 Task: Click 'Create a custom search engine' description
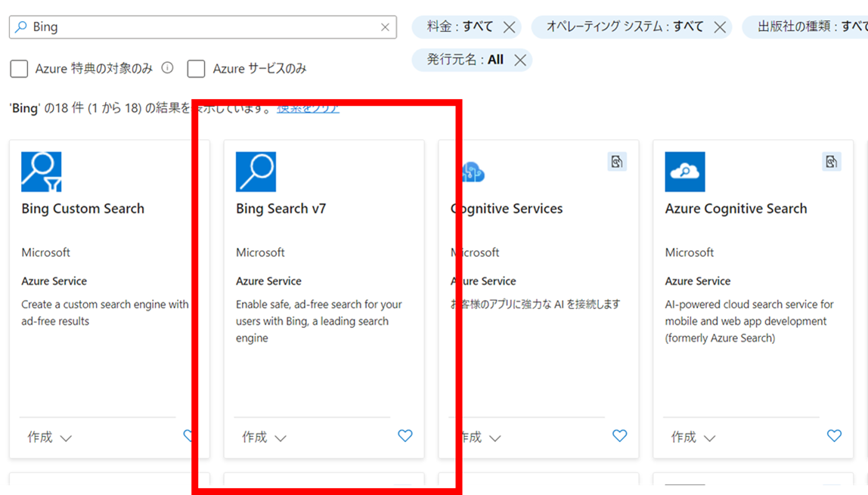point(105,312)
